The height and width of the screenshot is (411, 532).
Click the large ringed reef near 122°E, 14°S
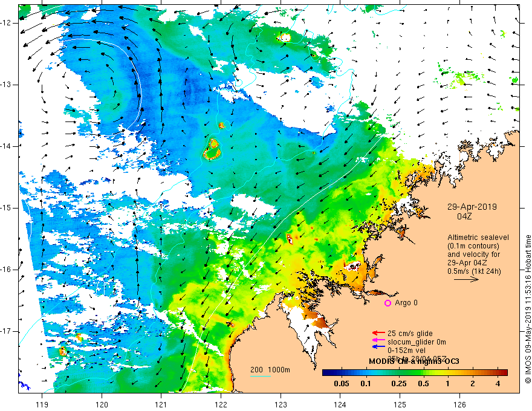point(212,149)
